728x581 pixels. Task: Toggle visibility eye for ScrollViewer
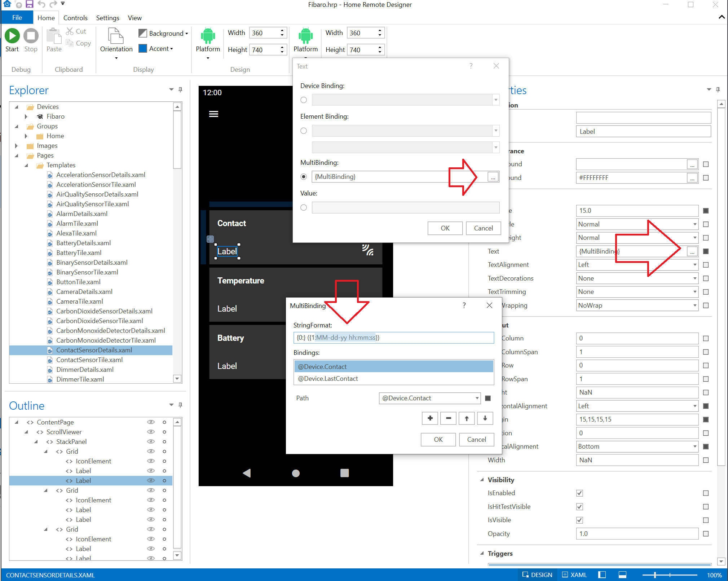pos(151,432)
